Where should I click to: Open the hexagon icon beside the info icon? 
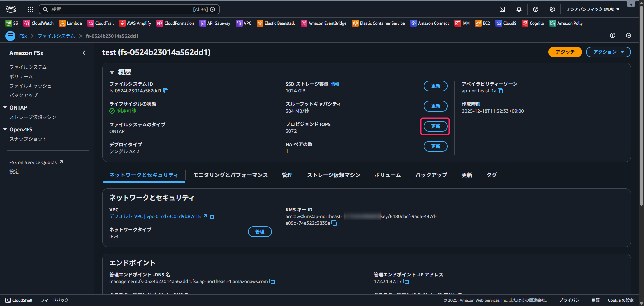tap(629, 35)
